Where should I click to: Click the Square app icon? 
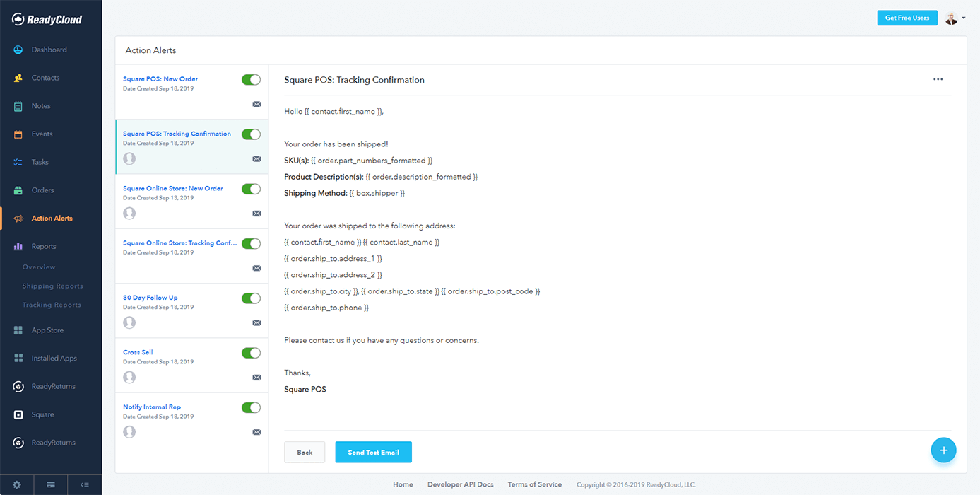click(x=18, y=414)
